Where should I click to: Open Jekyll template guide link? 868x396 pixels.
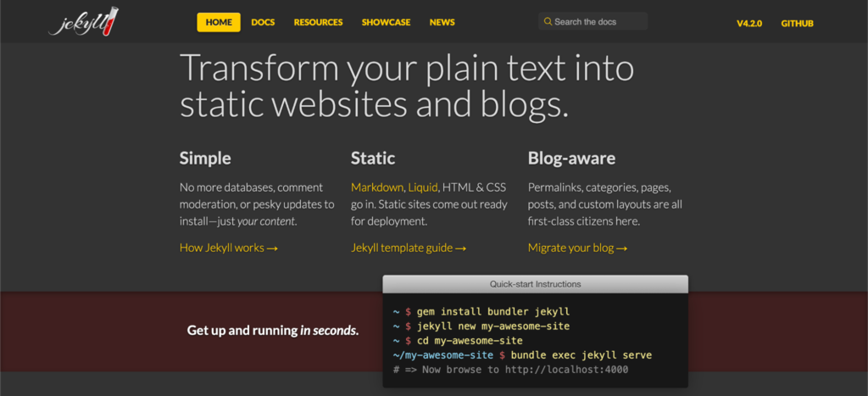409,248
